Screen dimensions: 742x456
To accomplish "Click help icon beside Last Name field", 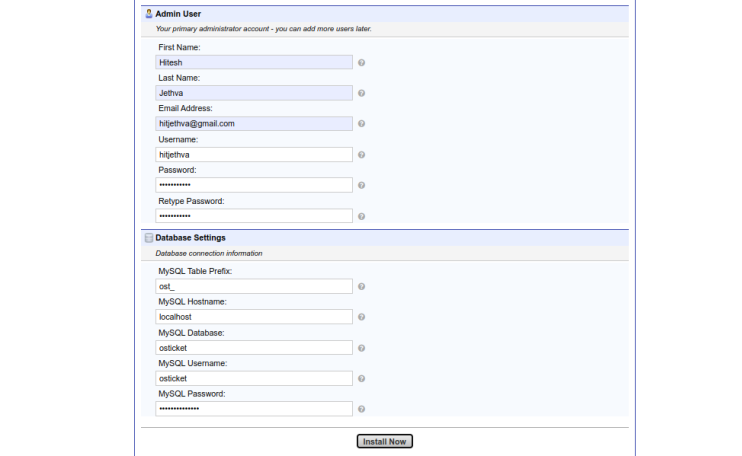I will pos(361,93).
